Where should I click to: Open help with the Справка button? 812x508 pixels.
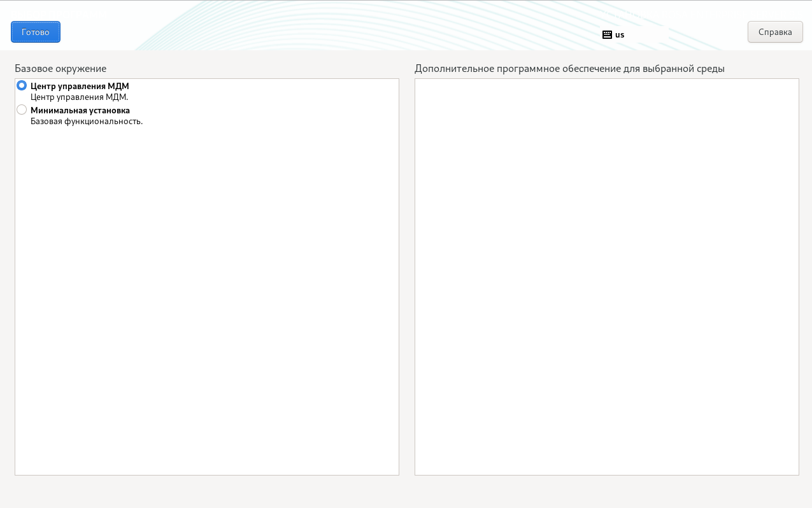pos(775,32)
